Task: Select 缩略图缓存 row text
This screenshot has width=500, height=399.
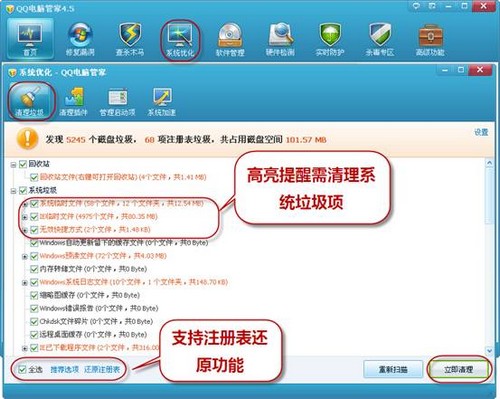Action: pyautogui.click(x=90, y=295)
